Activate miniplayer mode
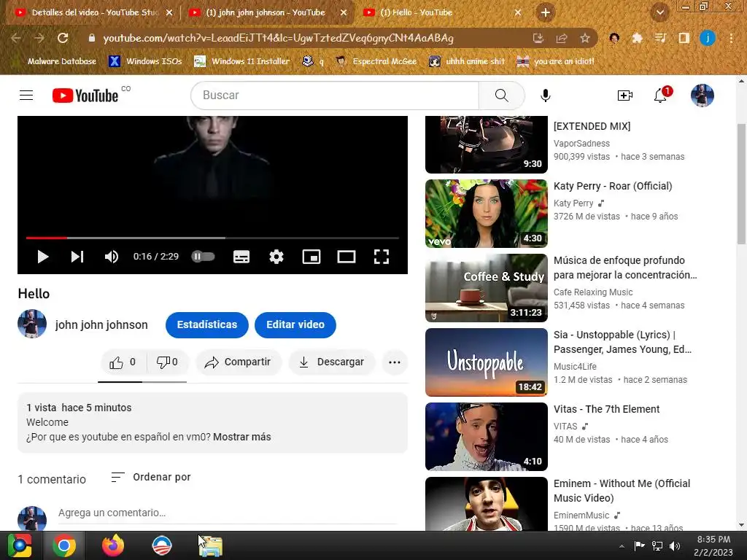 311,257
